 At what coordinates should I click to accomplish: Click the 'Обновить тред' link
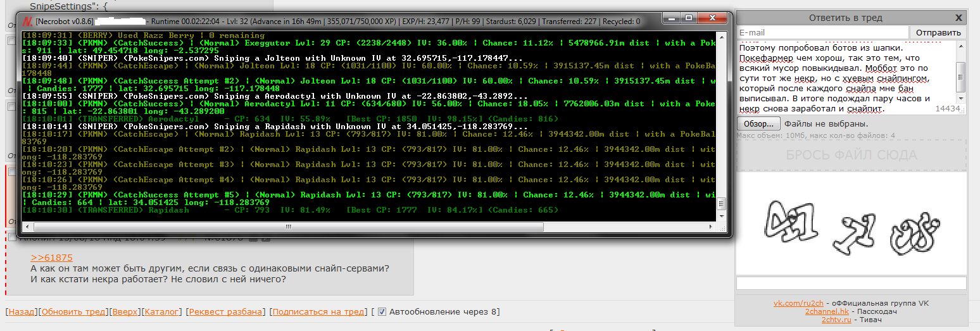pos(73,311)
